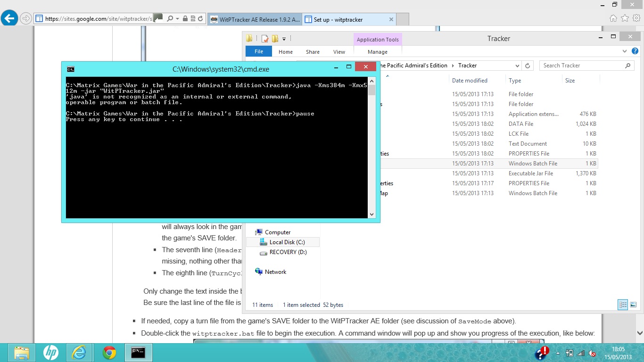644x362 pixels.
Task: Open the File menu in Explorer
Action: point(259,51)
